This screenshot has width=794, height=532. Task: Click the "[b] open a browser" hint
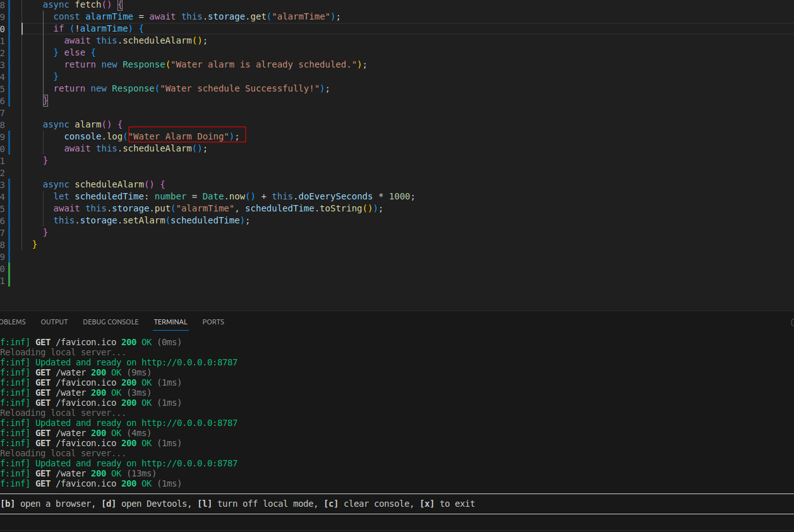point(47,504)
